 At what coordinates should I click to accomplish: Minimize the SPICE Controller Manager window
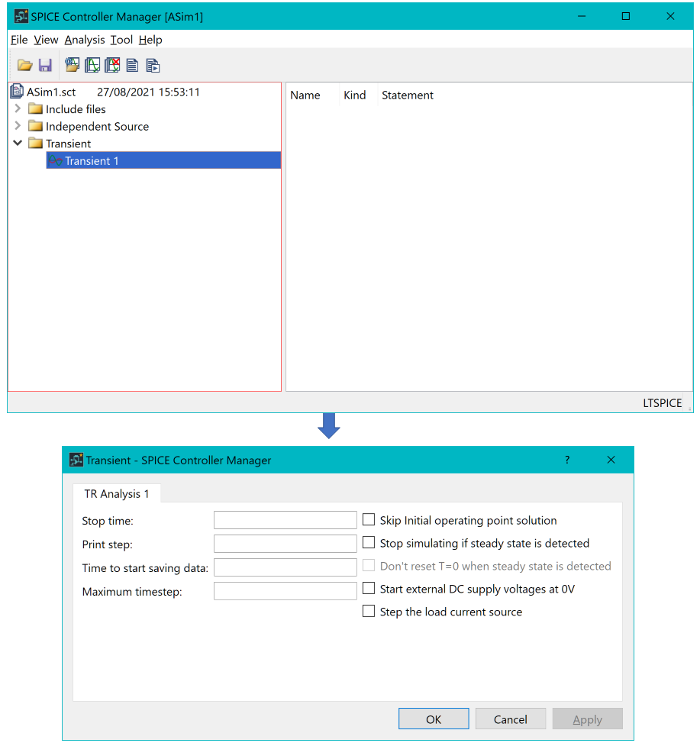point(582,16)
